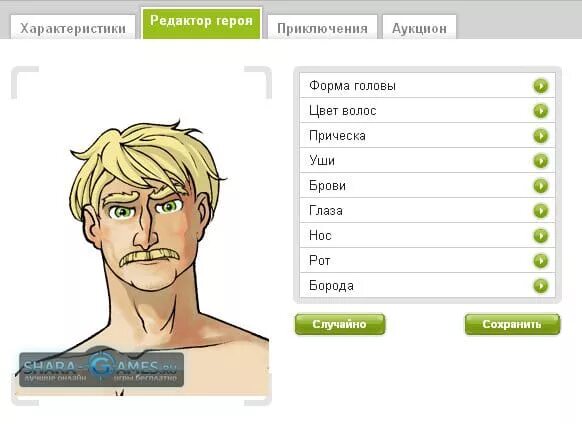This screenshot has width=582, height=424.
Task: Click green arrow beside Борода
Action: point(540,286)
